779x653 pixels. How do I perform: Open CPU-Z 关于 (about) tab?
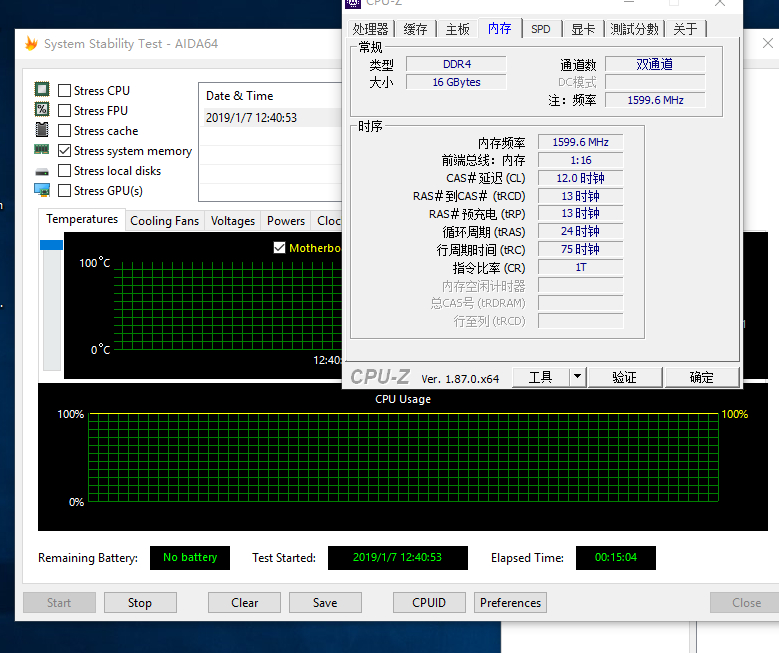pos(685,29)
